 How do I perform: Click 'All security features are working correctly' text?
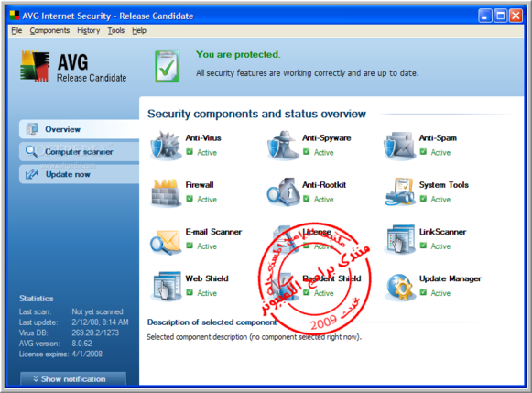click(x=307, y=73)
